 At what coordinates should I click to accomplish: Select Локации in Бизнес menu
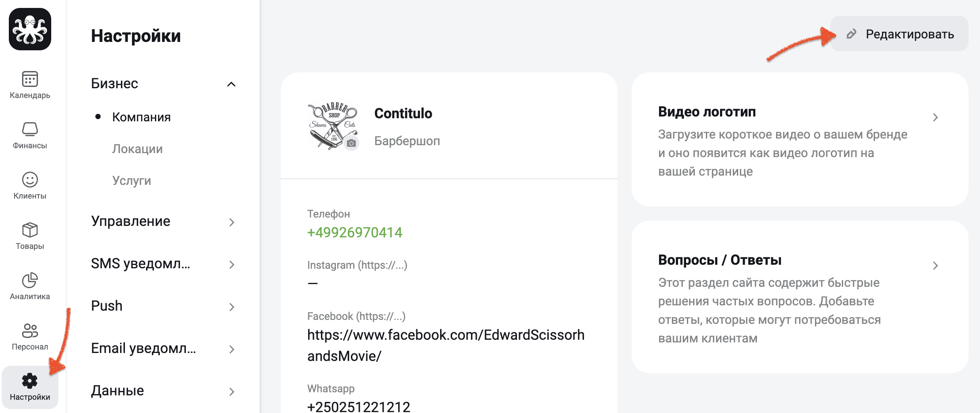tap(137, 149)
